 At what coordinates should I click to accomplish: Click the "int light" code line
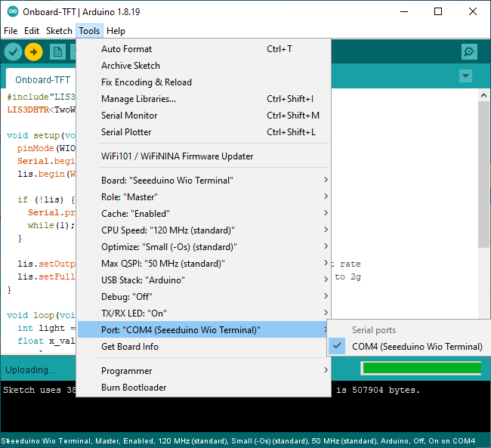coord(46,328)
